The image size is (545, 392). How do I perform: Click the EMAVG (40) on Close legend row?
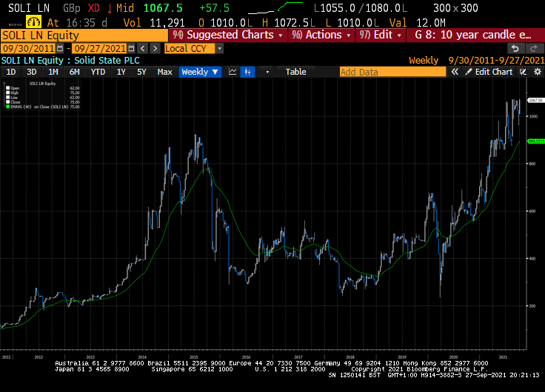point(43,107)
